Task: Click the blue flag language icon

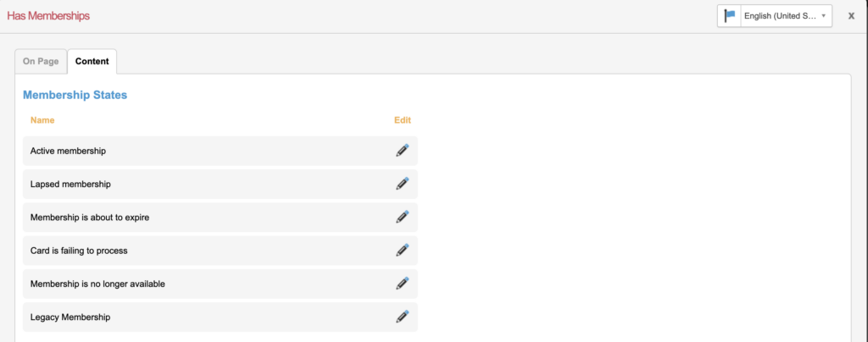Action: pyautogui.click(x=730, y=16)
